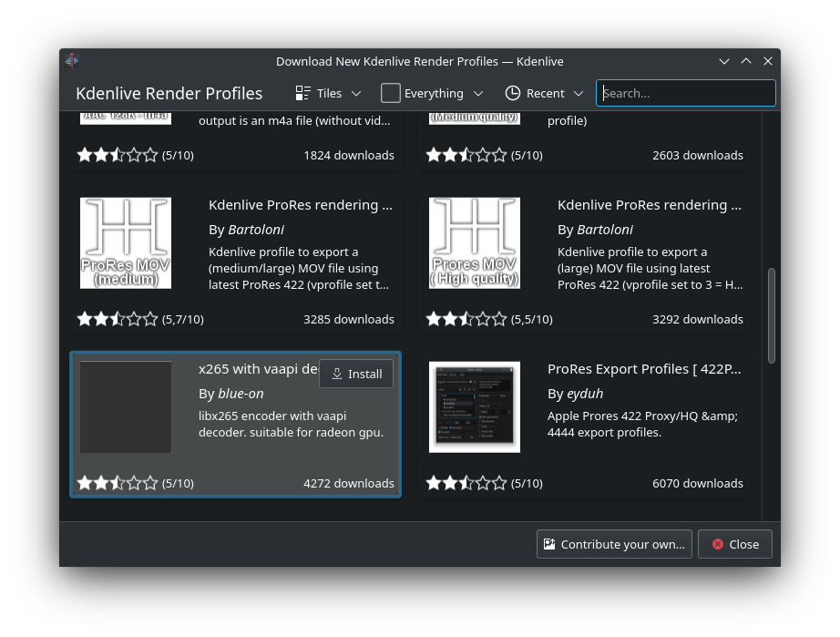Click star rating of 3285 downloads profile
Image resolution: width=840 pixels, height=637 pixels.
[118, 319]
